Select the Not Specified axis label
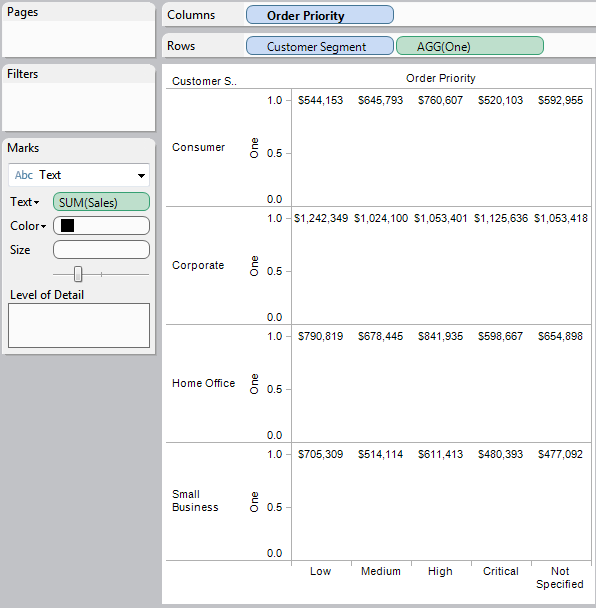Screen dimensions: 596x608 560,578
